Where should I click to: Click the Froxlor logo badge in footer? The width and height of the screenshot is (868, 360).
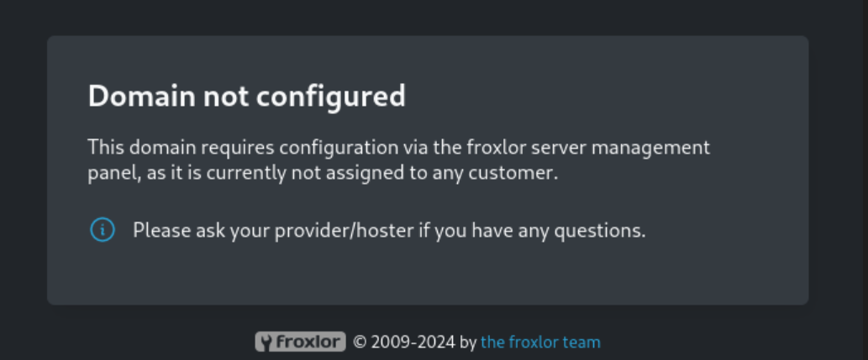[300, 342]
